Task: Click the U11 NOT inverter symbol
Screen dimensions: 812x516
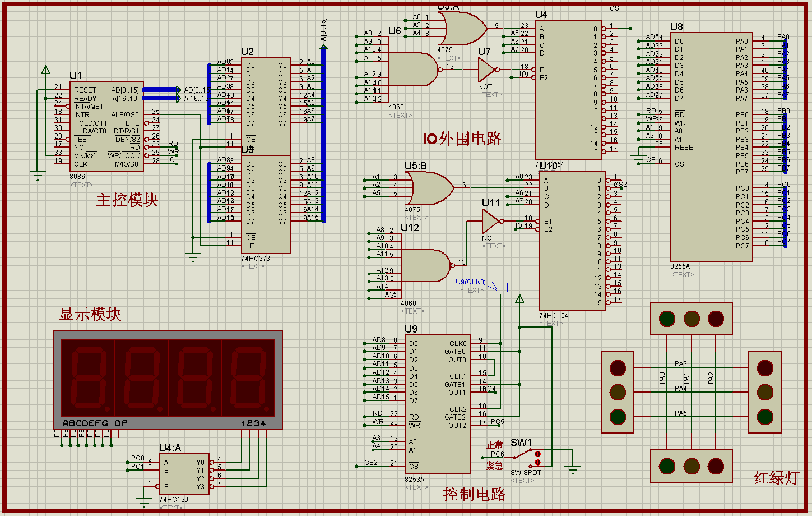Action: (x=493, y=221)
